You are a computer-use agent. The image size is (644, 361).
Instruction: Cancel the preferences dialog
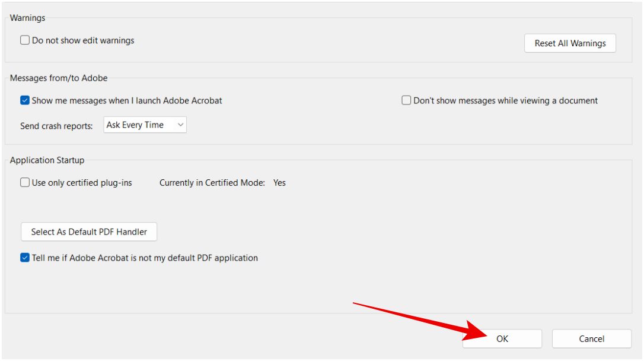click(x=591, y=338)
